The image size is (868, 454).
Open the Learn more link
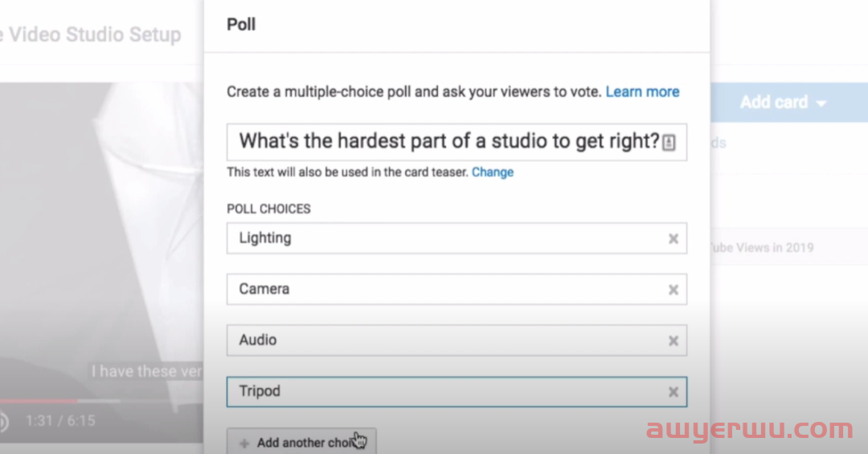[642, 92]
